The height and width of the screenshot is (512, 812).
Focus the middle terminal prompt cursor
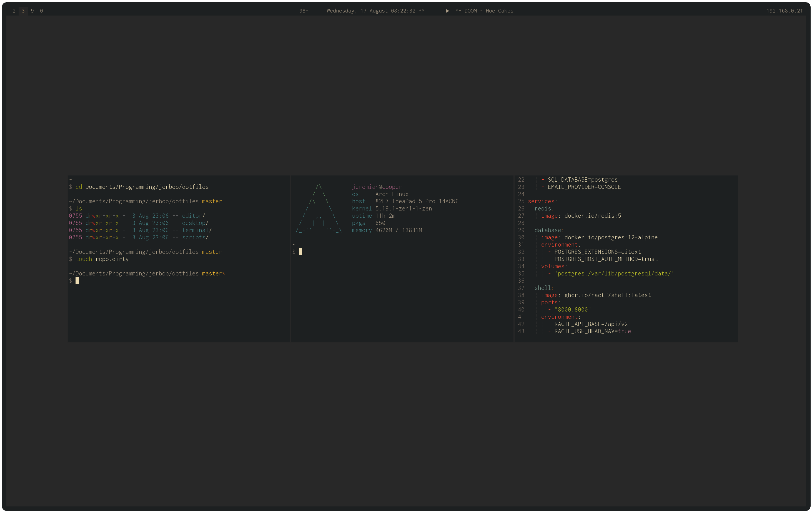tap(300, 252)
